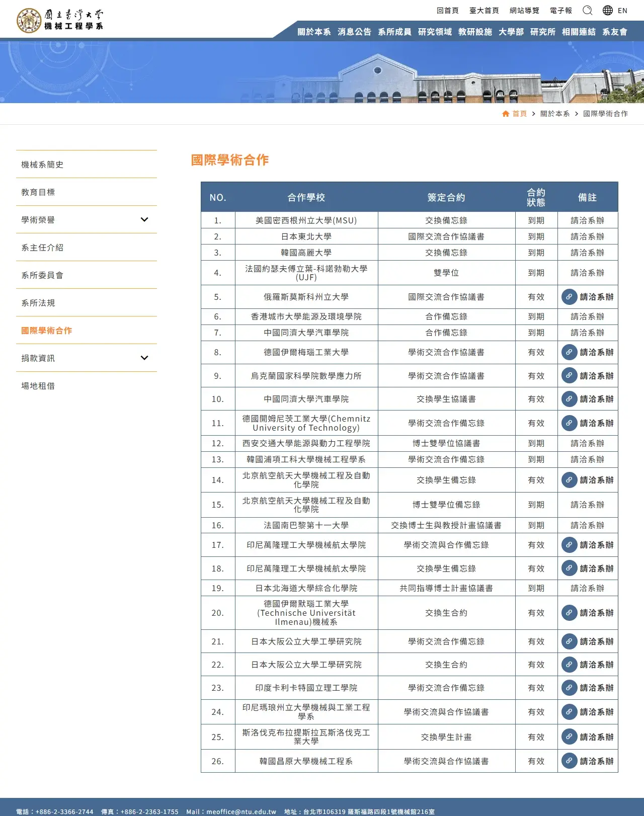Viewport: 644px width, 816px height.
Task: Select 國際學術合作 sidebar item
Action: coord(87,330)
